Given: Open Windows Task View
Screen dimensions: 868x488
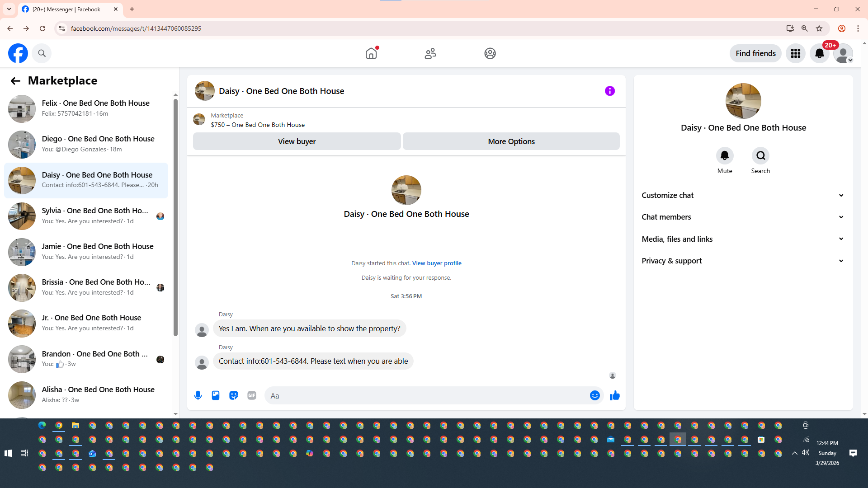Looking at the screenshot, I should pos(24,453).
